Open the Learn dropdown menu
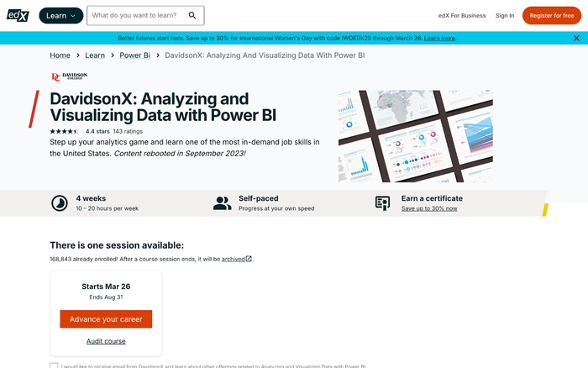The height and width of the screenshot is (368, 588). (60, 15)
